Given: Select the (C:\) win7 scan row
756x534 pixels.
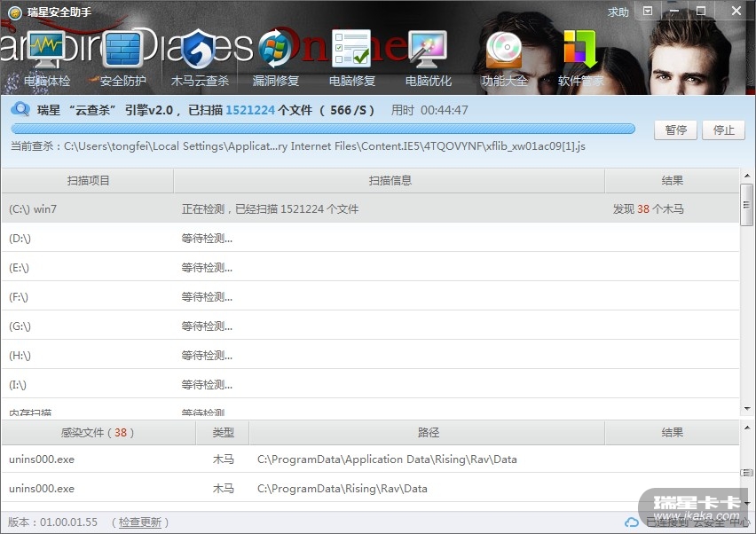Looking at the screenshot, I should (x=370, y=208).
